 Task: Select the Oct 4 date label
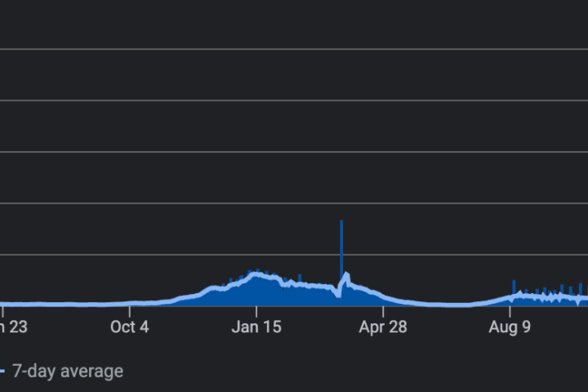click(130, 327)
